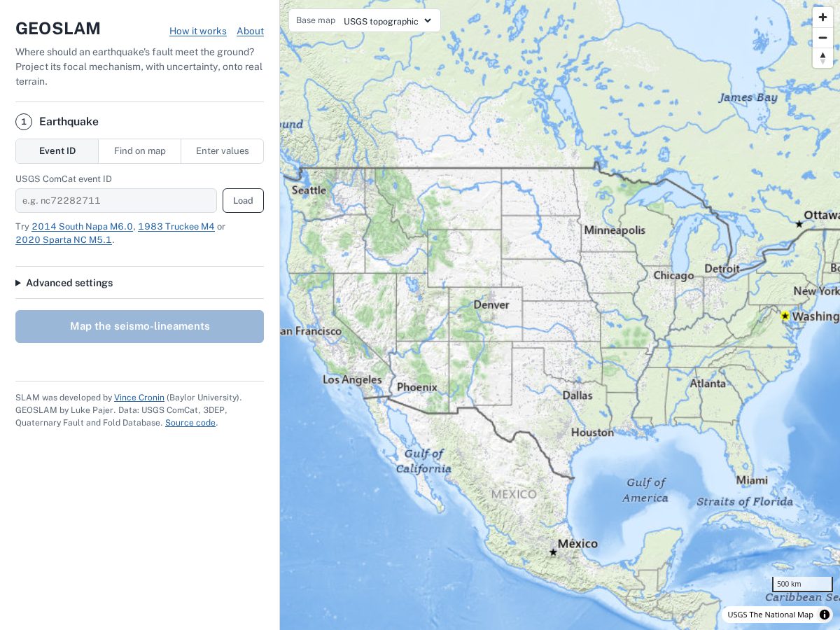Click the Denver label on the map
Screen dimensions: 840x630
pyautogui.click(x=491, y=305)
